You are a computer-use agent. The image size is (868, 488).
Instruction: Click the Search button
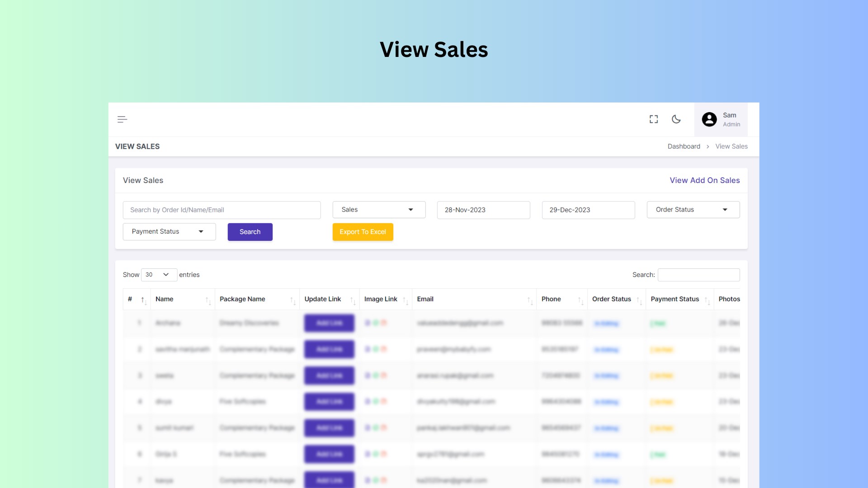point(250,232)
